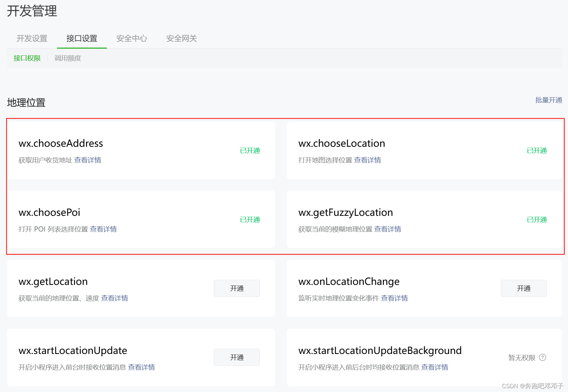View details for wx.startLocationUpdateBackground
Screen dimensions: 568x392
(x=435, y=367)
